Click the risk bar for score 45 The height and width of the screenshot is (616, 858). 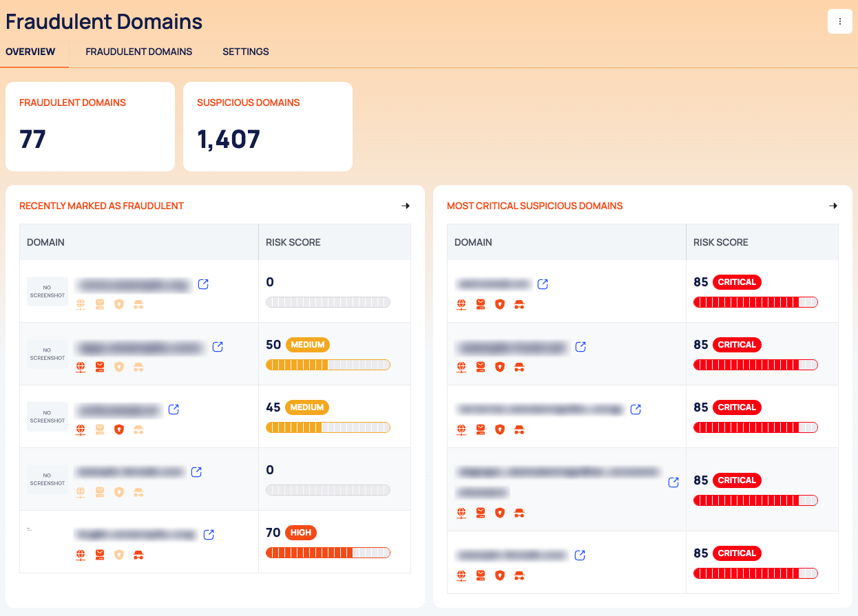pyautogui.click(x=328, y=427)
